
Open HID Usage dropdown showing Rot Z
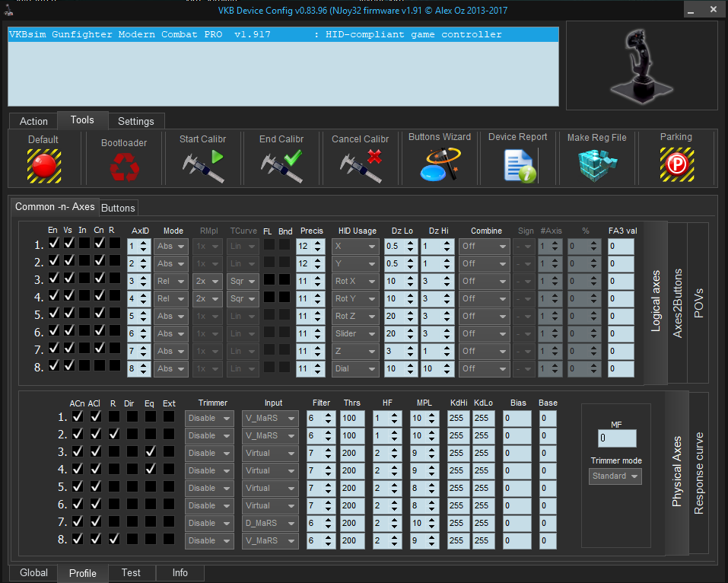pyautogui.click(x=355, y=317)
